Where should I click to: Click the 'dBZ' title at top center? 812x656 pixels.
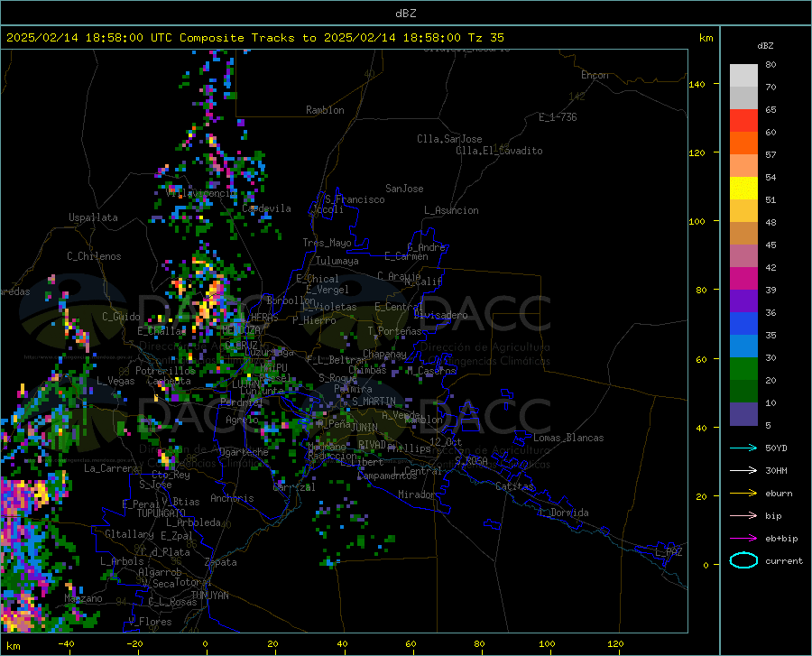405,14
